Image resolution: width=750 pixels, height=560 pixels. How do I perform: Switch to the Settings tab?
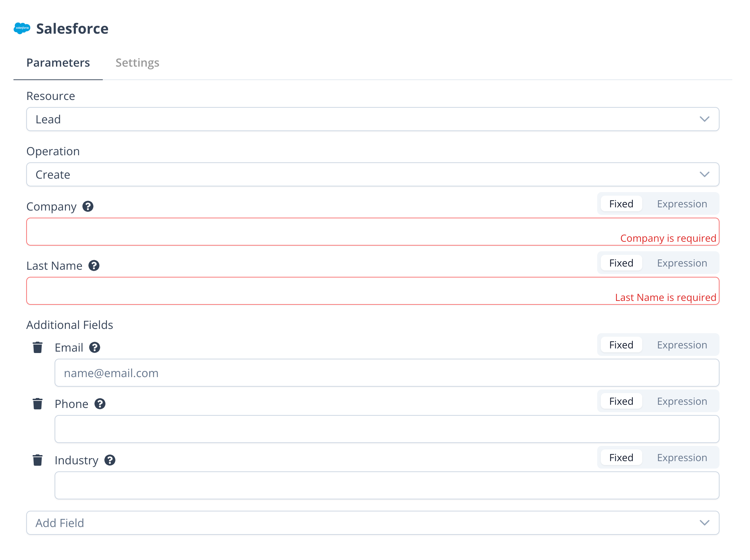pyautogui.click(x=137, y=63)
